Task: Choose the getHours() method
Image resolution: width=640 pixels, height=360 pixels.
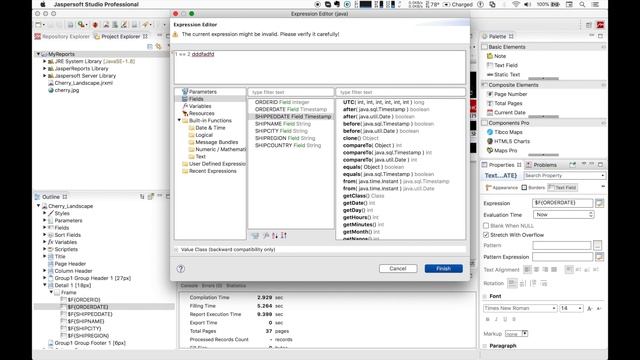Action: [360, 218]
